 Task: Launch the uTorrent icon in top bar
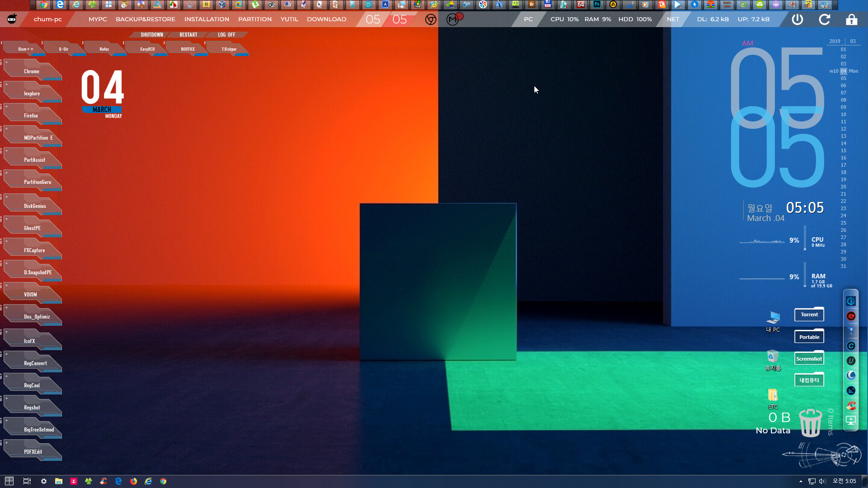255,5
